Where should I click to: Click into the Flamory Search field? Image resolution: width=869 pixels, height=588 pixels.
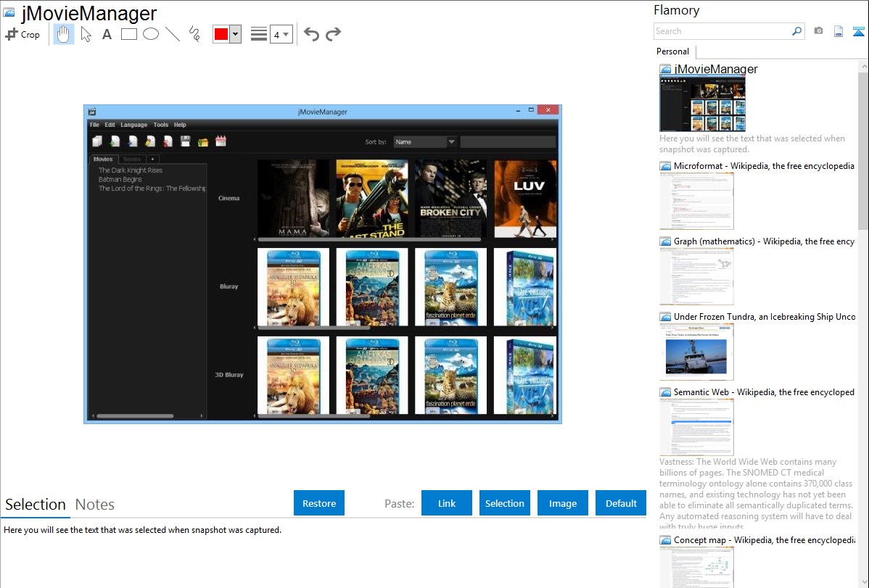[x=722, y=31]
